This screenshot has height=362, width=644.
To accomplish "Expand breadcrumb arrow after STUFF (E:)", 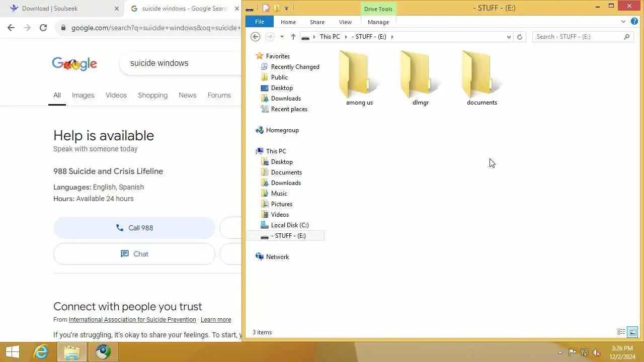I will point(392,37).
